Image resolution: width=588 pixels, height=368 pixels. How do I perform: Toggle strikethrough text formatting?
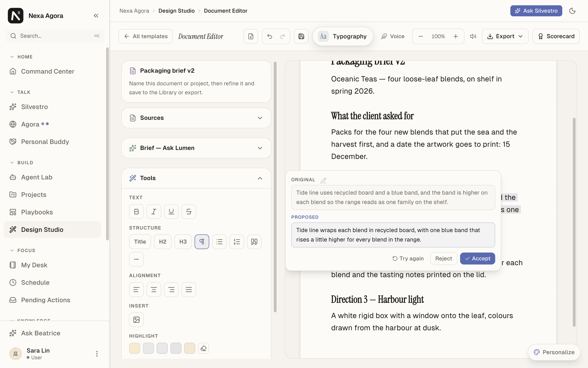pyautogui.click(x=189, y=212)
